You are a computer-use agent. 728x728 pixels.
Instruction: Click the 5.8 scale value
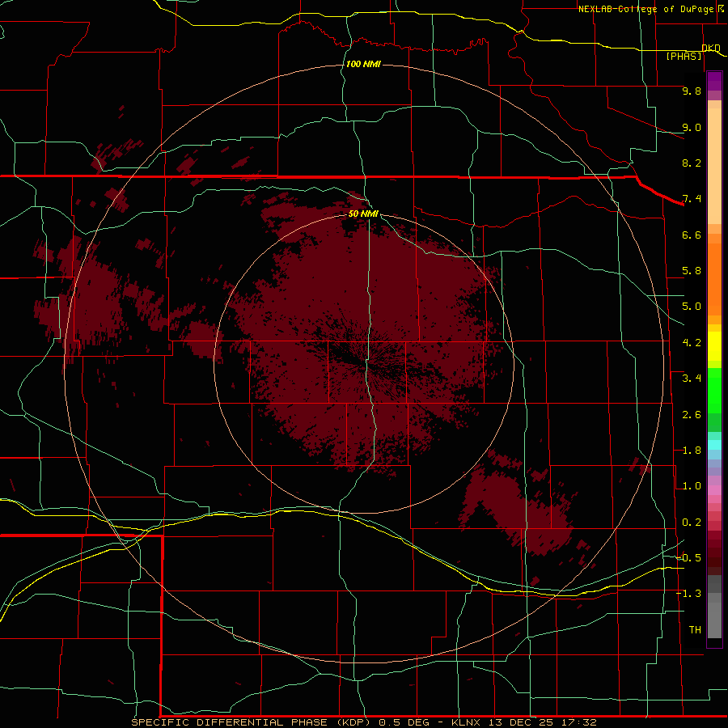click(x=692, y=270)
